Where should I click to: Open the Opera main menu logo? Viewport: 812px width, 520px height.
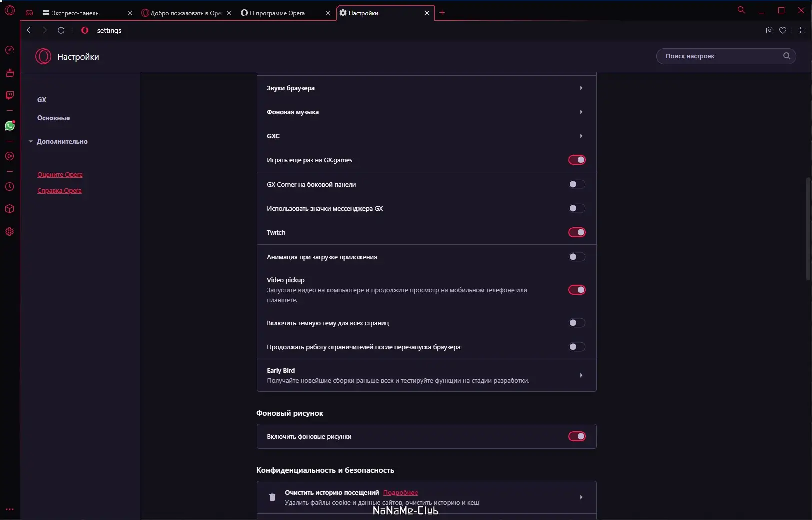[10, 10]
